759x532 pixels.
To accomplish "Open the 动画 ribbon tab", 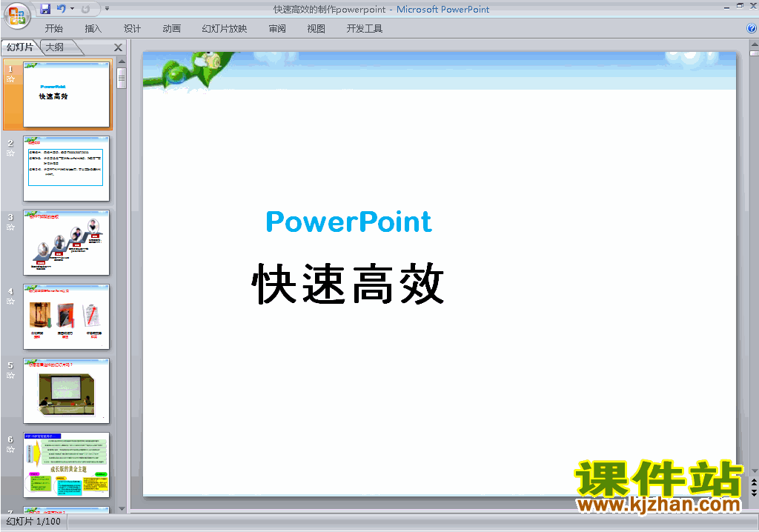I will click(x=171, y=29).
